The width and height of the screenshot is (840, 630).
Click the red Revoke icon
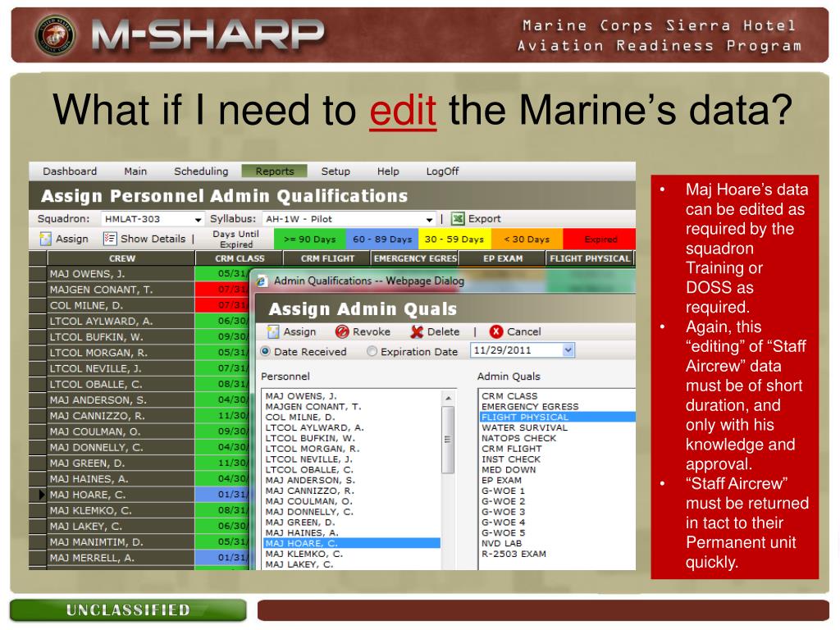[x=342, y=331]
